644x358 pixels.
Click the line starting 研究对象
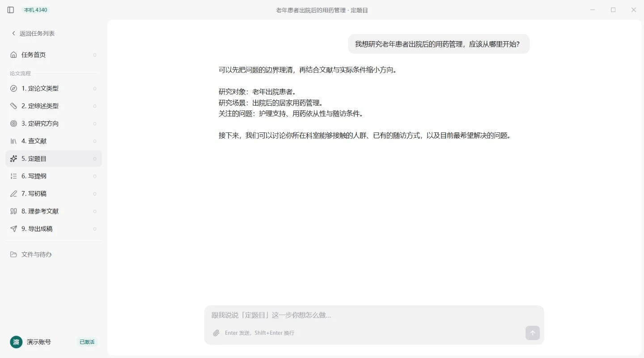(x=258, y=92)
